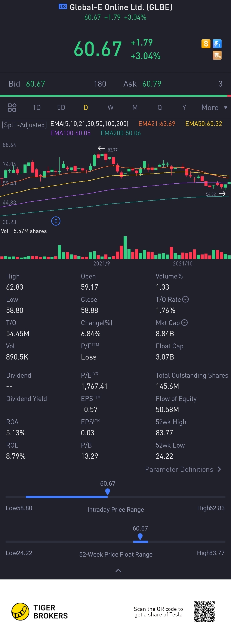Tap the Bid price 60.67 row
The height and width of the screenshot is (644, 231).
pos(57,84)
